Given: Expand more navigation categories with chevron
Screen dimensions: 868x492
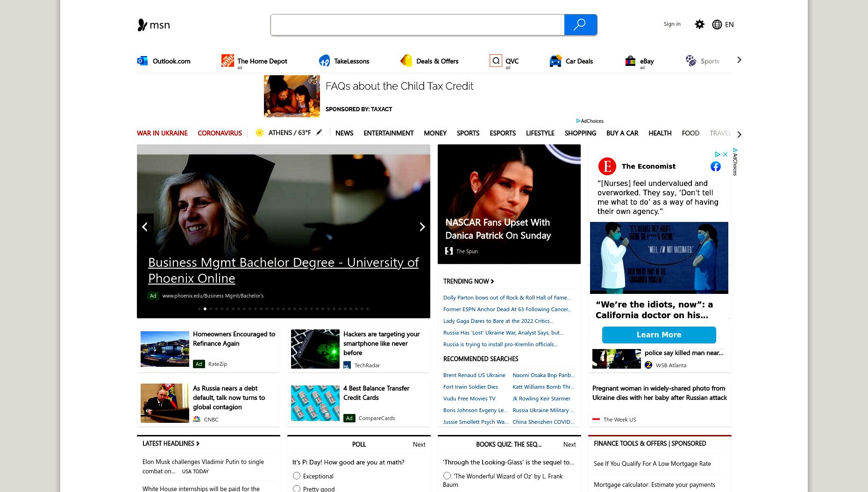Looking at the screenshot, I should (x=739, y=135).
